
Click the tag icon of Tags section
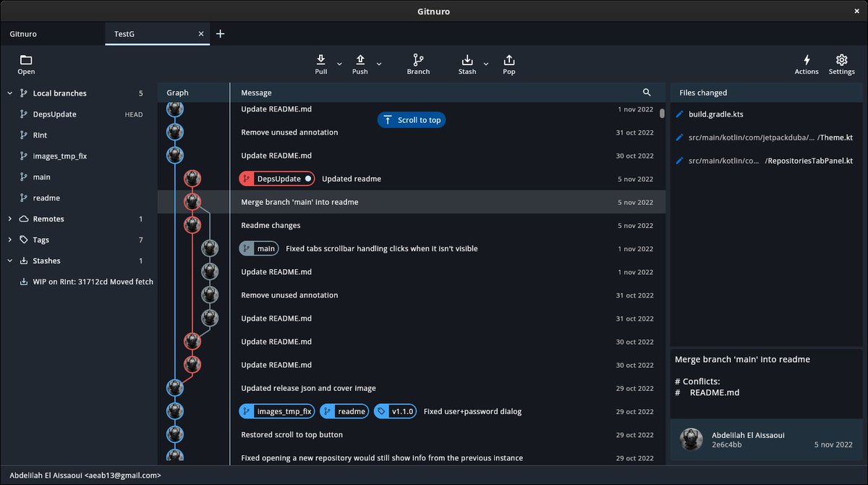click(24, 240)
